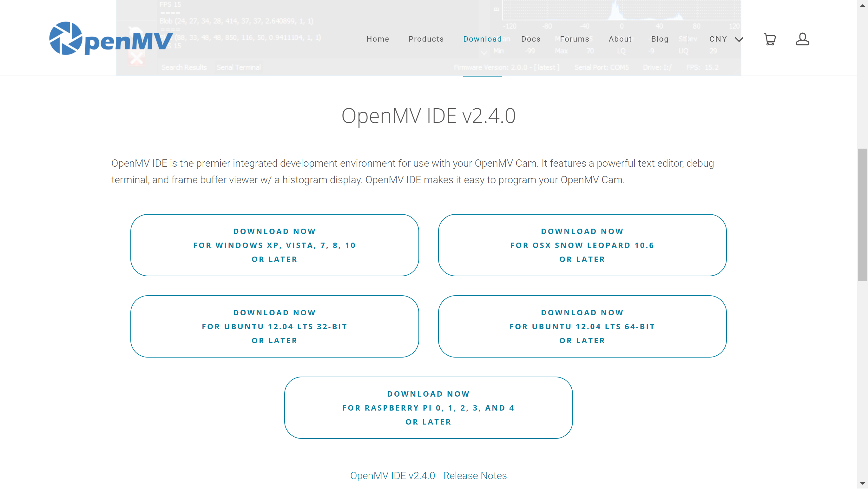This screenshot has height=489, width=868.
Task: Click the scrollbar down arrow
Action: (x=862, y=483)
